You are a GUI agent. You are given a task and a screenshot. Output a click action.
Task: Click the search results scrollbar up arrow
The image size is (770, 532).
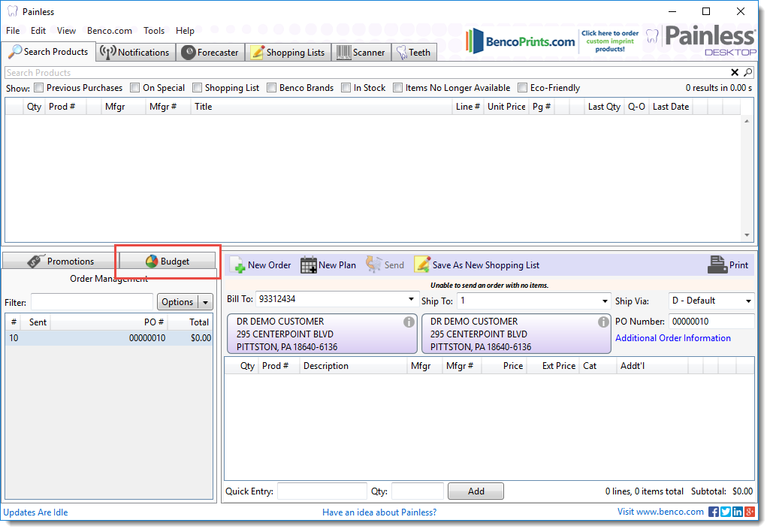coord(747,121)
